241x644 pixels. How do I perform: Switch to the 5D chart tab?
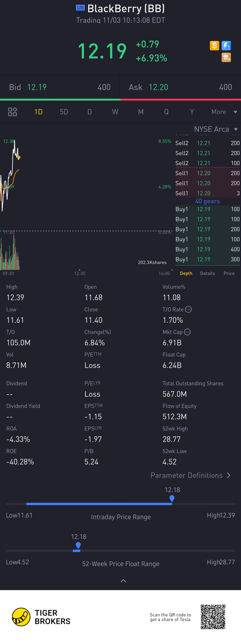64,112
